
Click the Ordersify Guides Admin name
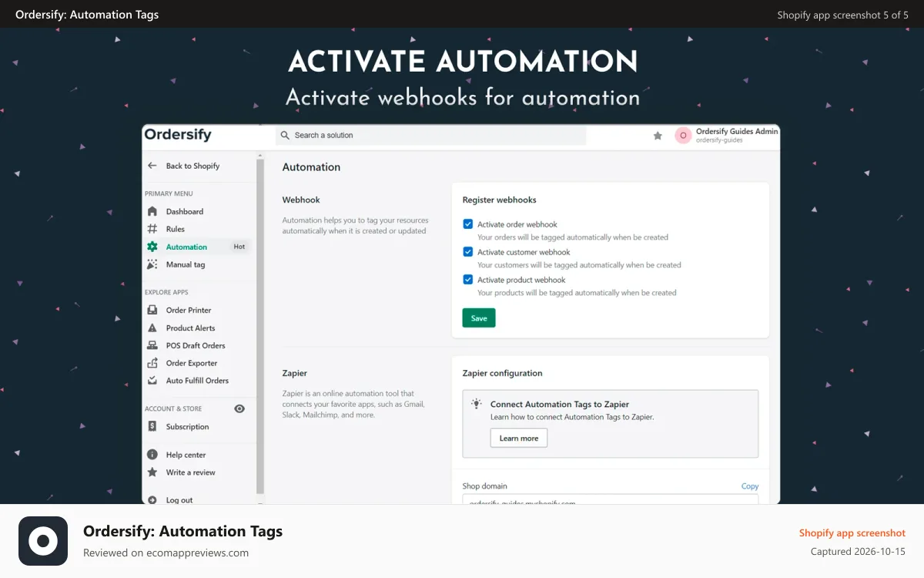tap(737, 132)
